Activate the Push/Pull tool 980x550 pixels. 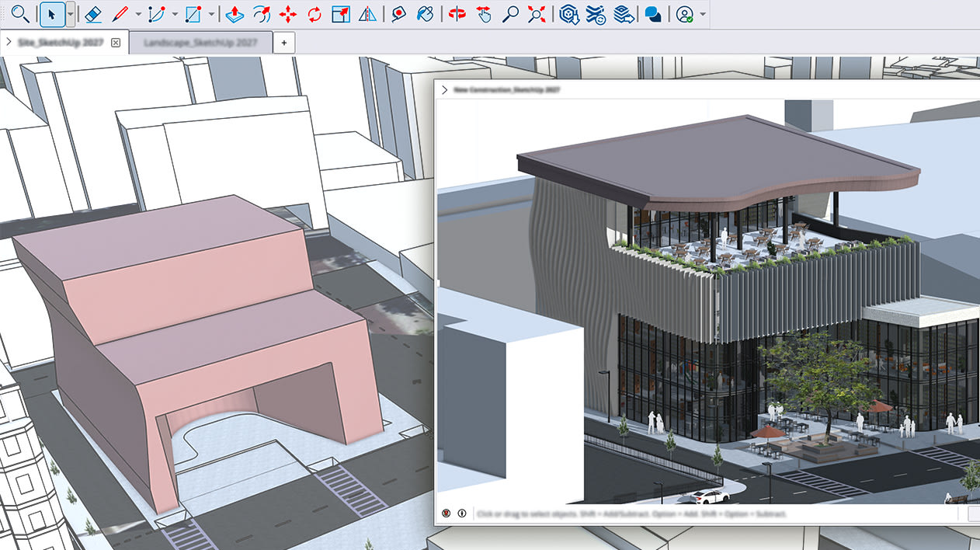click(x=235, y=14)
